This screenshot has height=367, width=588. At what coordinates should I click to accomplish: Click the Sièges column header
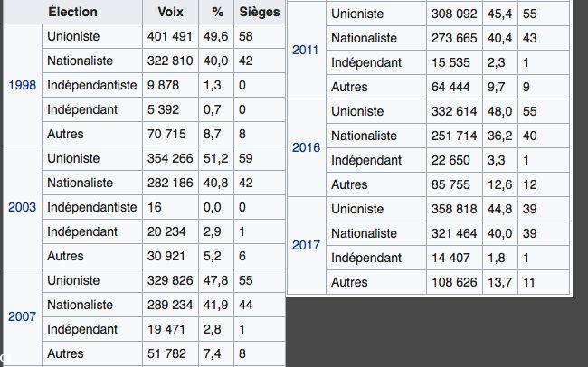[259, 13]
